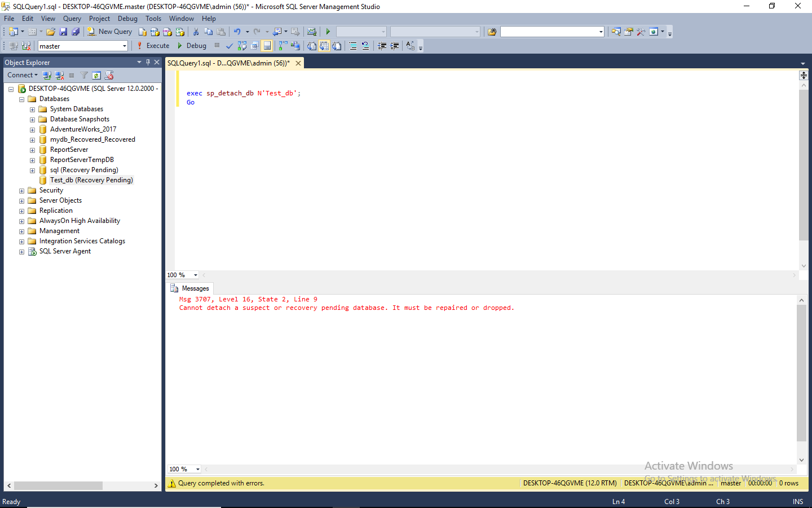
Task: Expand the System Databases folder
Action: (x=32, y=110)
